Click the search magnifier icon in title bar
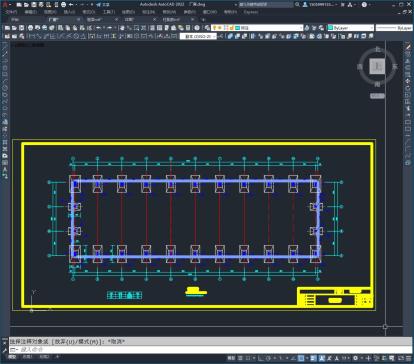The image size is (414, 364). (297, 5)
